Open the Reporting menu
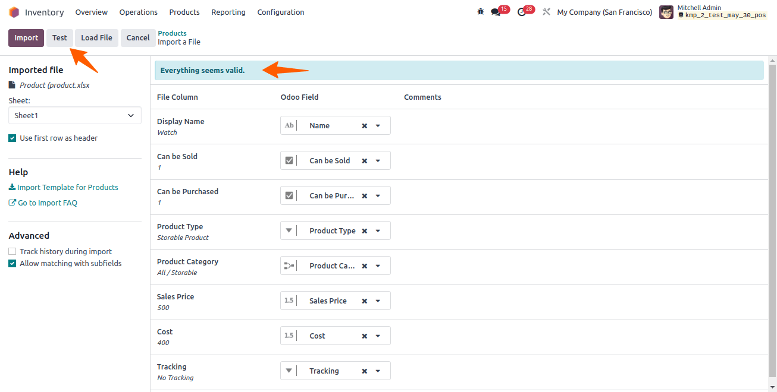Image resolution: width=777 pixels, height=392 pixels. click(228, 12)
